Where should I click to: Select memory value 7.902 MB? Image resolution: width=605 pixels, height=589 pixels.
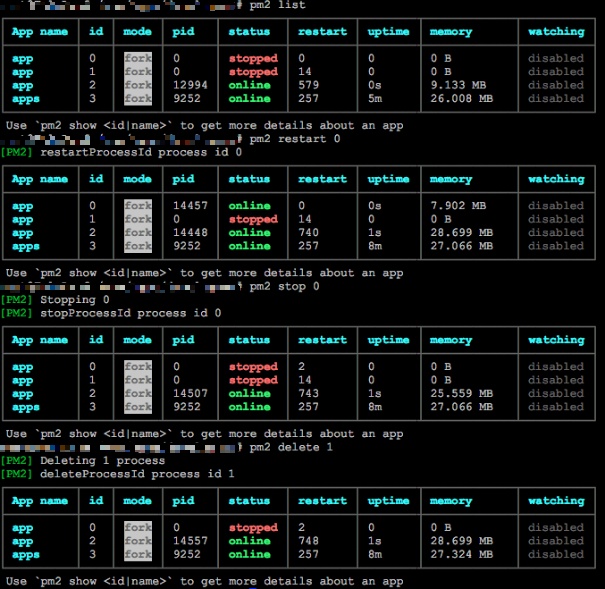point(458,206)
